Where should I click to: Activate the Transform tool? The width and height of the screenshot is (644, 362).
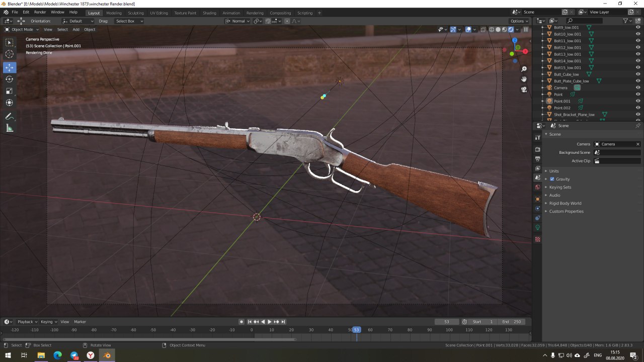click(10, 103)
